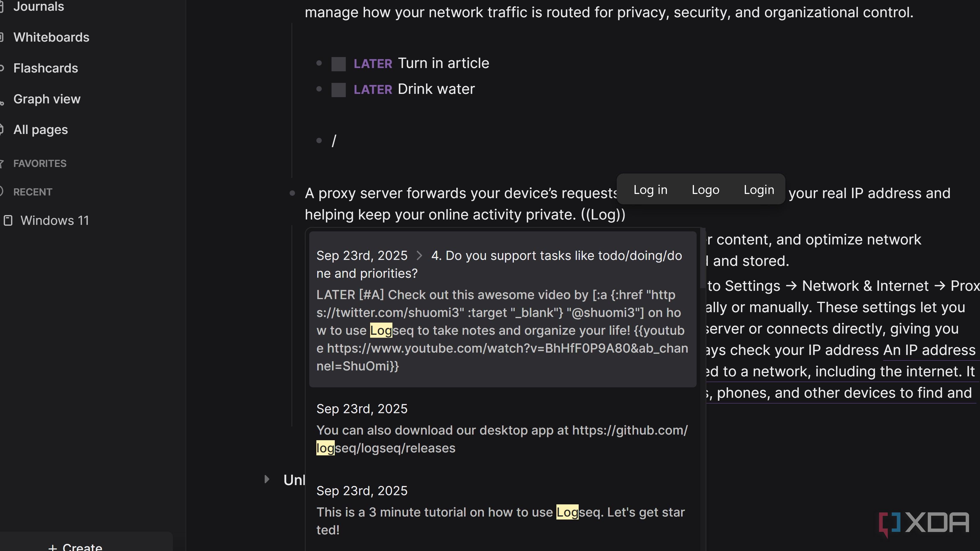This screenshot has width=980, height=551.
Task: Choose the 'Login' suggestion
Action: 759,190
